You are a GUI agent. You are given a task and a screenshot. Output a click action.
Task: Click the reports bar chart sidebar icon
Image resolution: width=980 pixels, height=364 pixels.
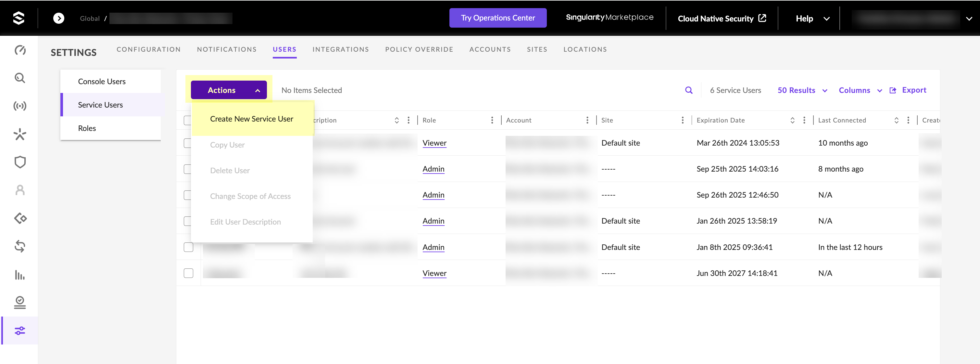click(20, 275)
